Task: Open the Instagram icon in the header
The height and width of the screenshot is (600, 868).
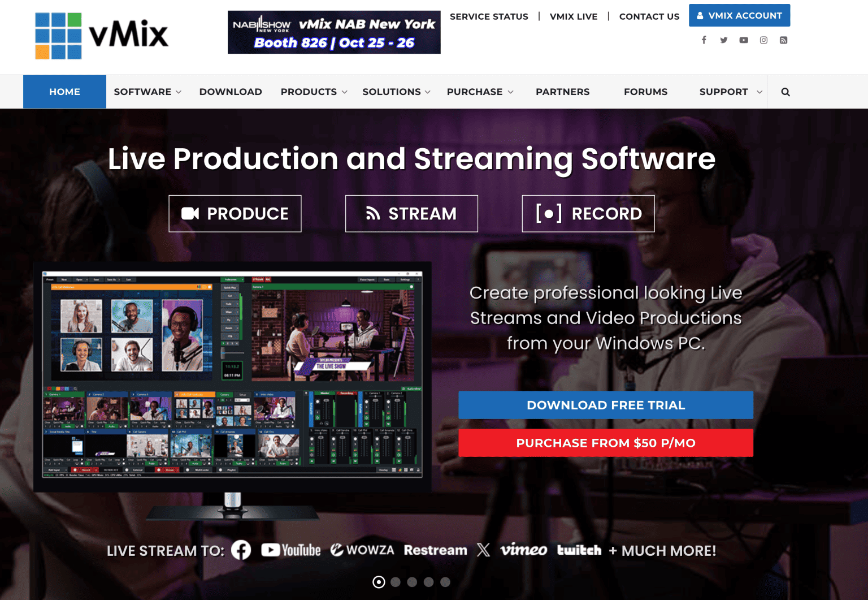Action: [763, 40]
